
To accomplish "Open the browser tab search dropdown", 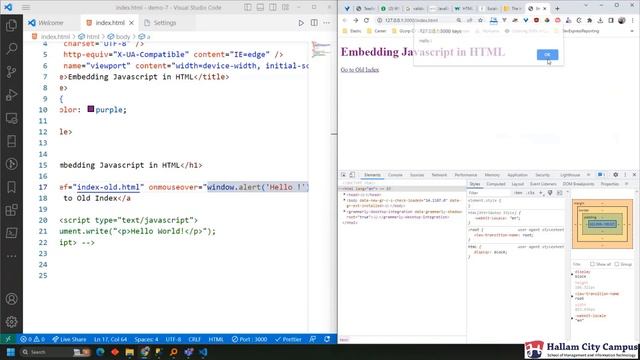I will 586,6.
